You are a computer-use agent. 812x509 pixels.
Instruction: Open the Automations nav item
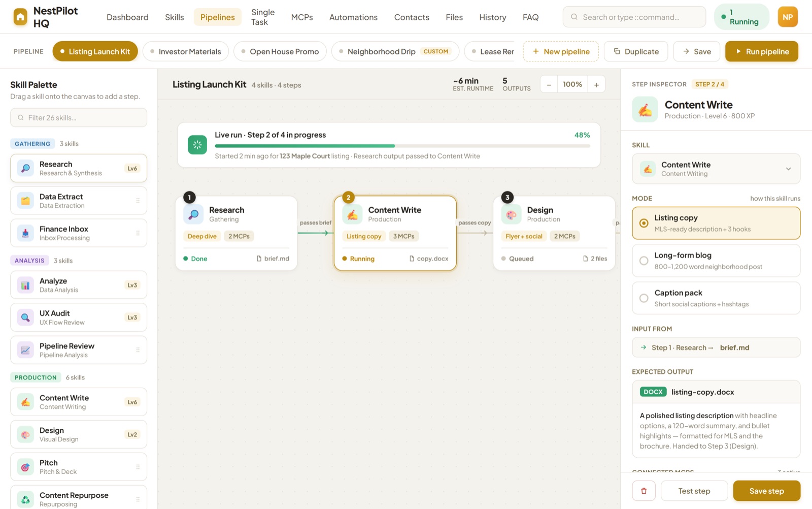click(x=353, y=17)
